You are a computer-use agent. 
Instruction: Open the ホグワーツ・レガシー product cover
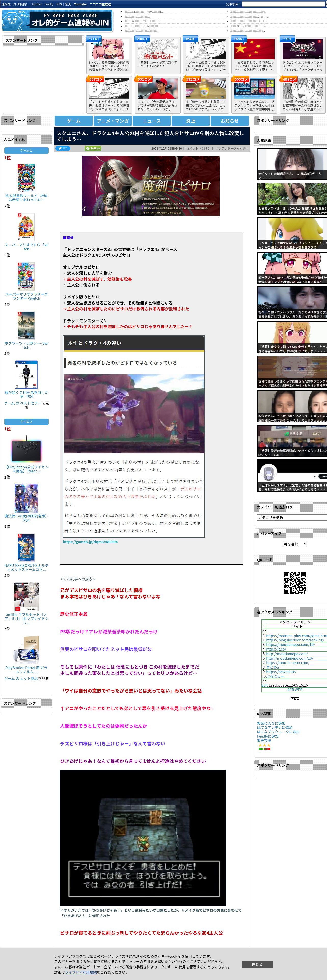point(26,325)
